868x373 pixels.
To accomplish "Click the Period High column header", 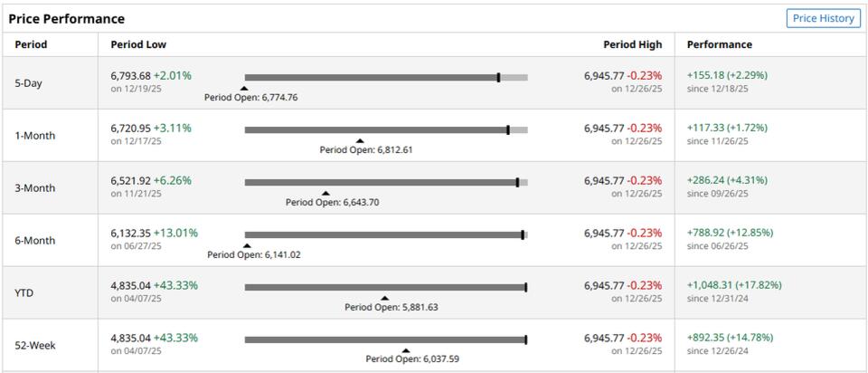I will (x=632, y=44).
